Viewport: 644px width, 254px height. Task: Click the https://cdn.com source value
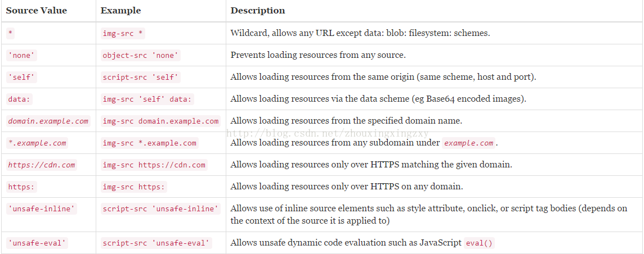point(42,165)
